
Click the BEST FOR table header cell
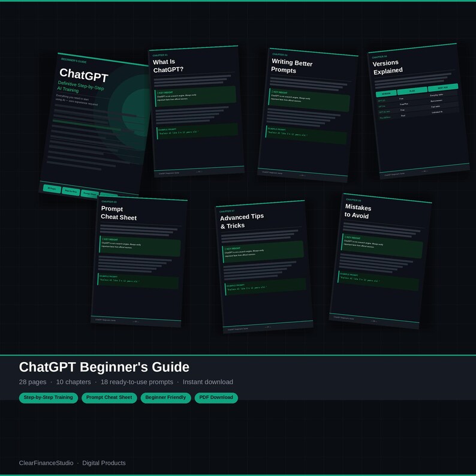coord(443,88)
